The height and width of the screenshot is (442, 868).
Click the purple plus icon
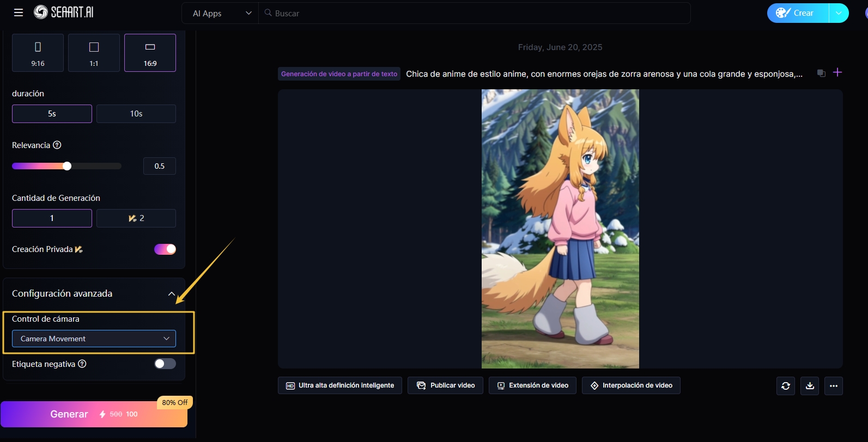(x=837, y=72)
